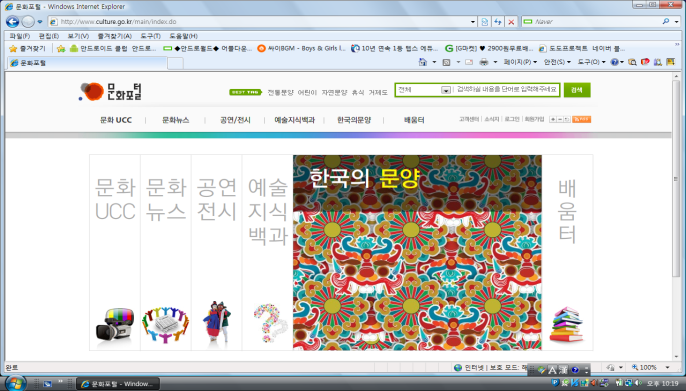Click the Home icon in command bar

[423, 62]
